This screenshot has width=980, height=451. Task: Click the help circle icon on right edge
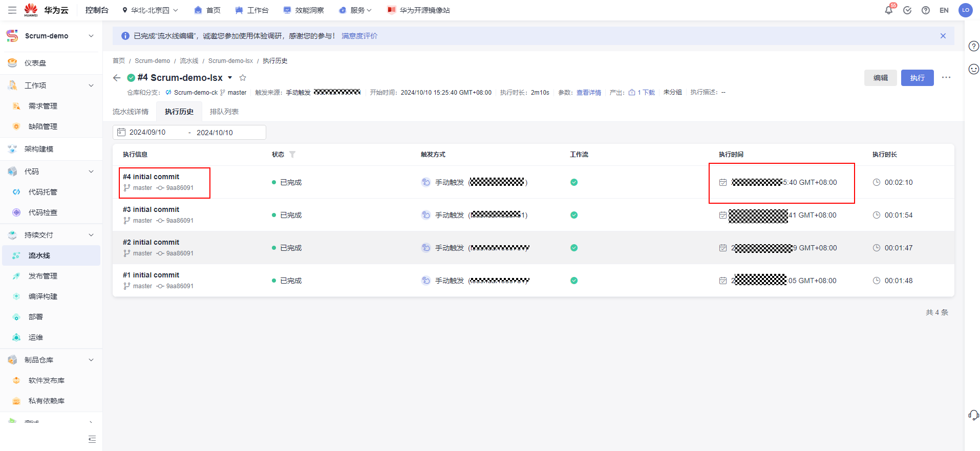click(974, 46)
